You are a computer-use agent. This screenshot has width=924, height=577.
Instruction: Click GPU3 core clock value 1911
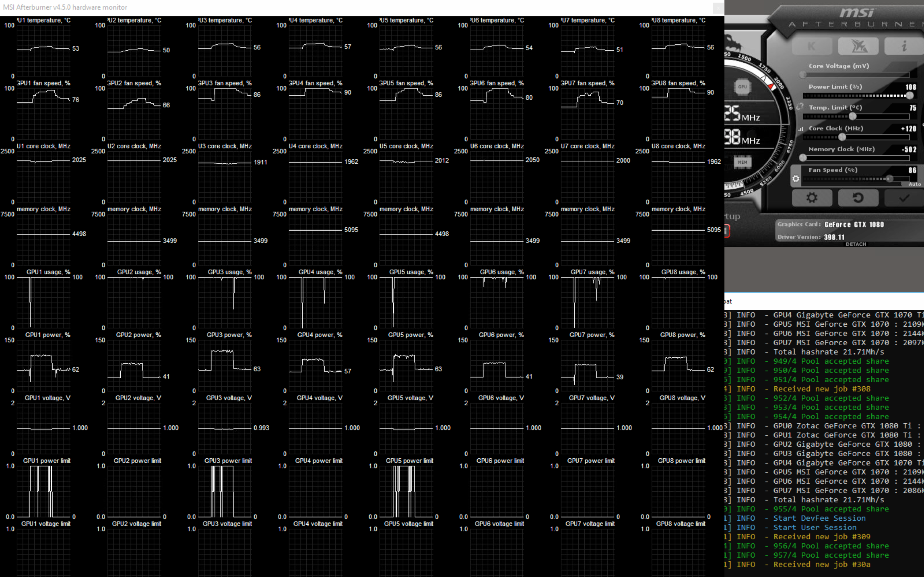pyautogui.click(x=260, y=162)
